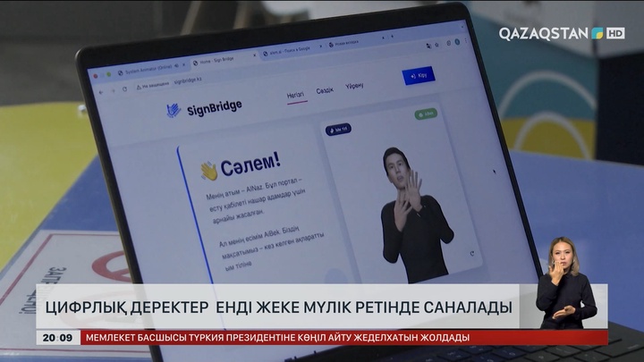This screenshot has width=644, height=362.
Task: Click the browser forward arrow
Action: [114, 90]
